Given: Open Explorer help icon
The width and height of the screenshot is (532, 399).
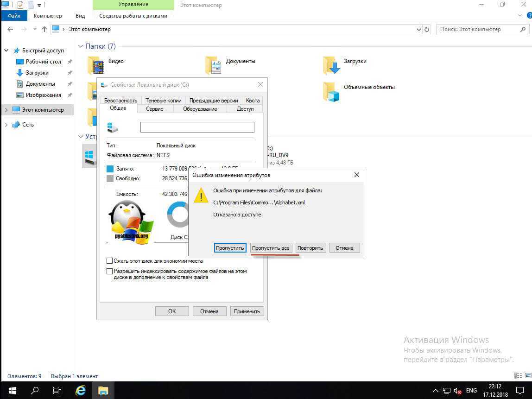Looking at the screenshot, I should pos(529,16).
